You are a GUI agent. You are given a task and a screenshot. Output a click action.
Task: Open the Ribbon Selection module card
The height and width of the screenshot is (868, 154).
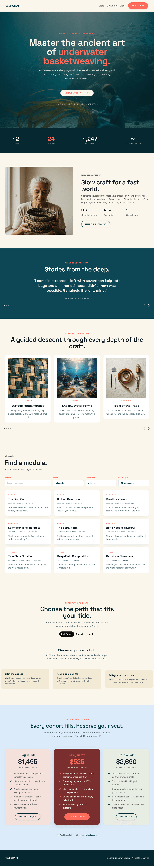coord(77,503)
